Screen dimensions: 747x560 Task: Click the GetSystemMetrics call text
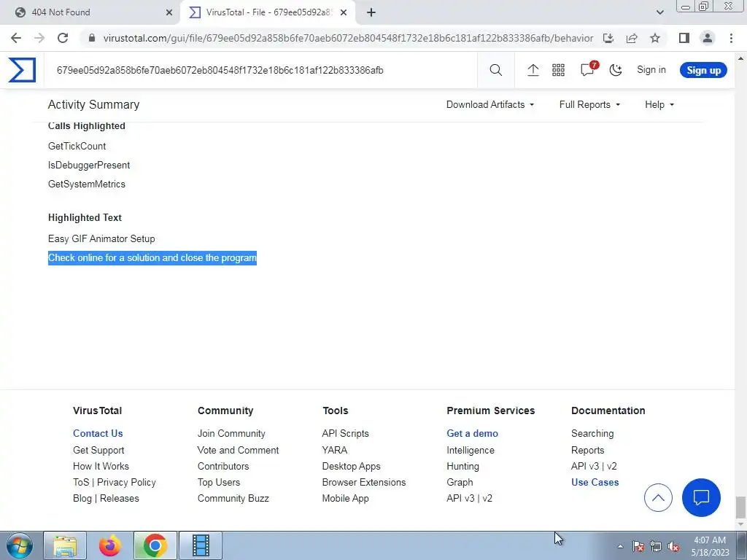(x=87, y=184)
